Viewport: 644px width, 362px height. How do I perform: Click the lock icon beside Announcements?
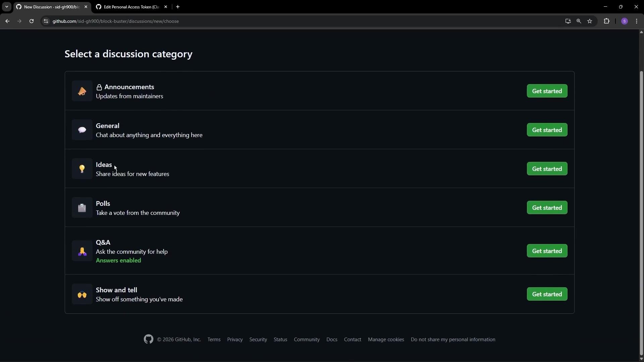(x=99, y=87)
